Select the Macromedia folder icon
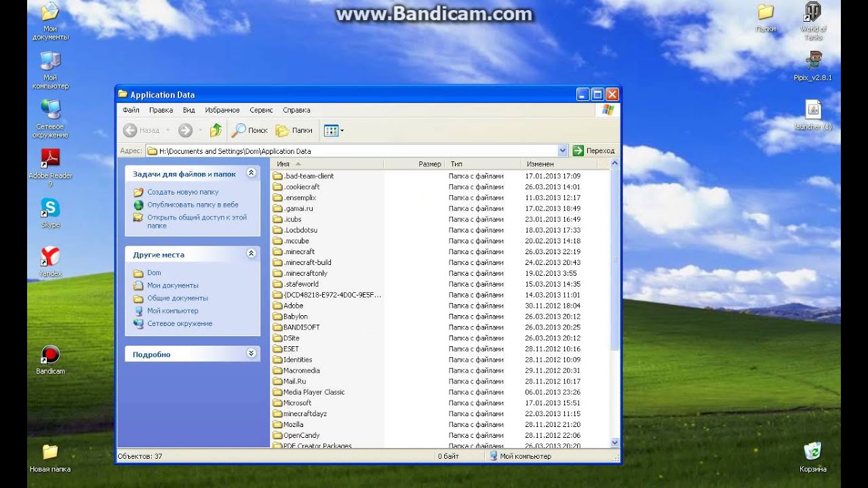The width and height of the screenshot is (868, 488). 277,371
